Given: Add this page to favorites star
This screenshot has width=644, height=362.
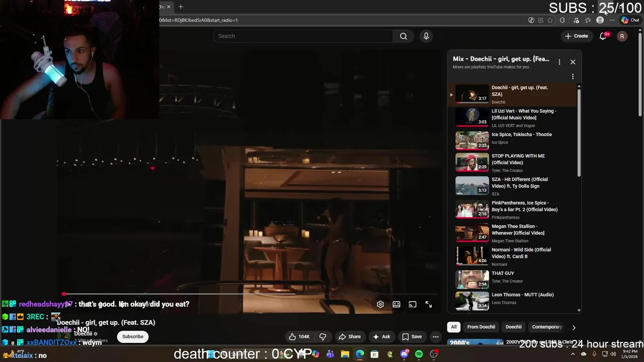Looking at the screenshot, I should pyautogui.click(x=550, y=20).
